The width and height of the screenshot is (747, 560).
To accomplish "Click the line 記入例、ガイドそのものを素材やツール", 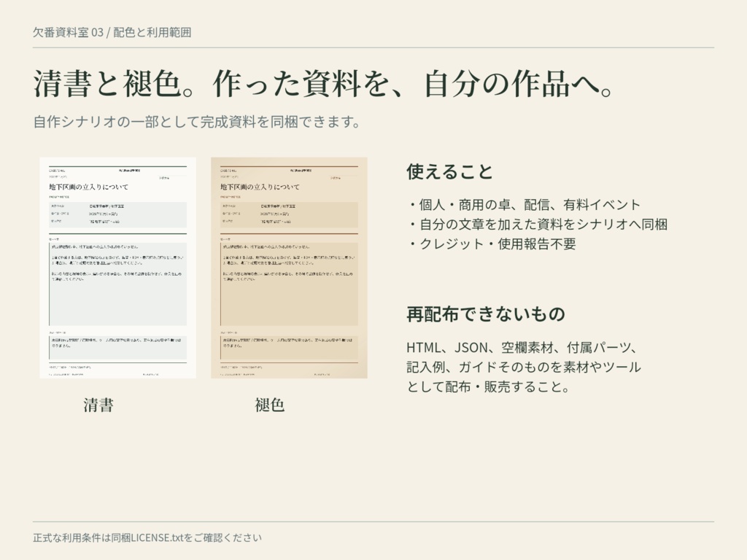I will (x=524, y=367).
